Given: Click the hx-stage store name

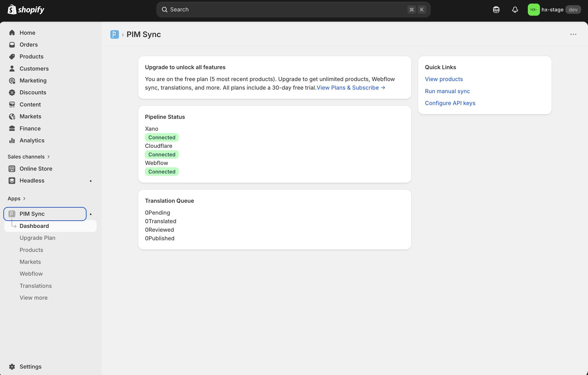Looking at the screenshot, I should tap(553, 10).
